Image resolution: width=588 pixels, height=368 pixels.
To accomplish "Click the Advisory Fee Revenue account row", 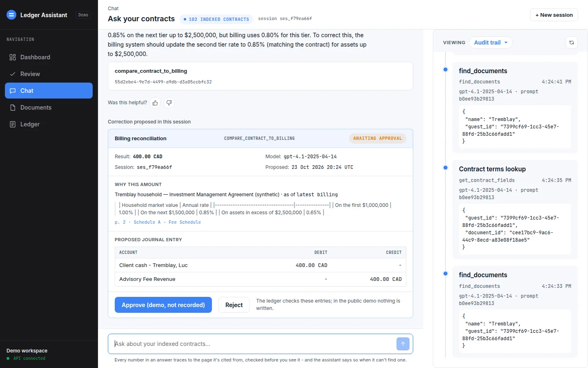I will 261,279.
